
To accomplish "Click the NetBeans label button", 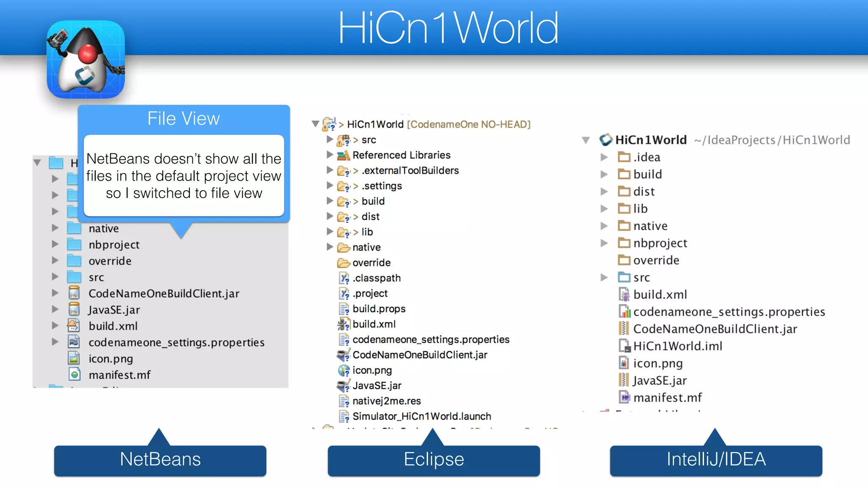I will coord(160,460).
